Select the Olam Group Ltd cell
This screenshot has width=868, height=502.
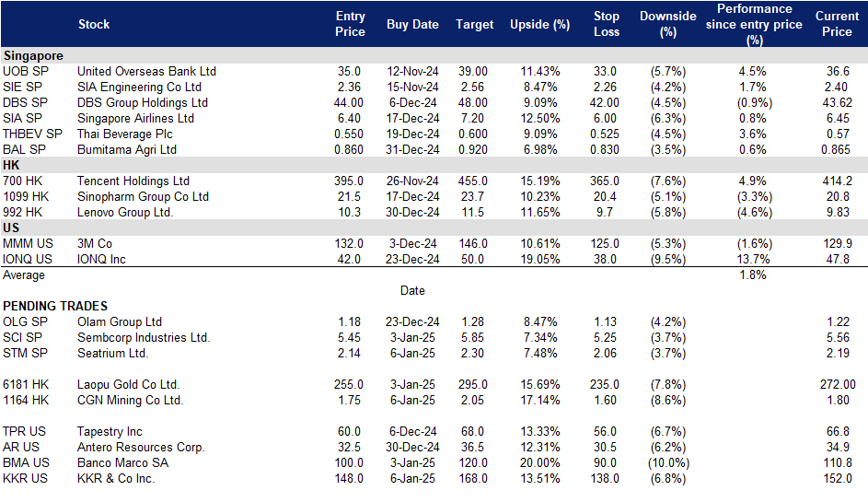(x=120, y=321)
